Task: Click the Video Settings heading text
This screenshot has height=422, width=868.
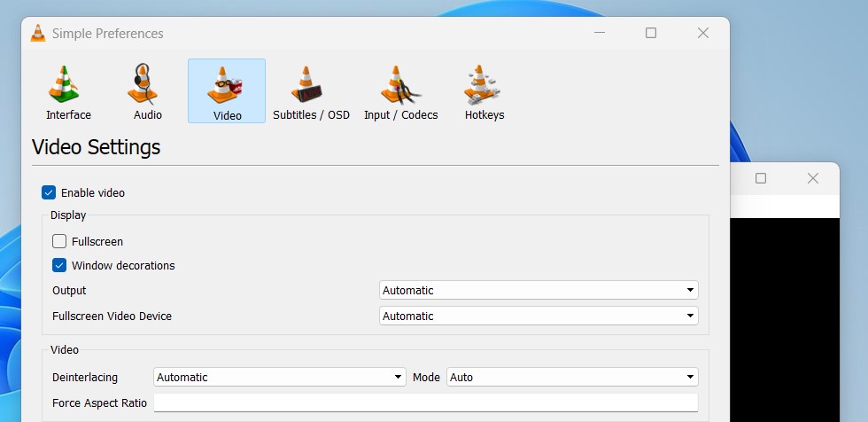Action: pos(97,147)
